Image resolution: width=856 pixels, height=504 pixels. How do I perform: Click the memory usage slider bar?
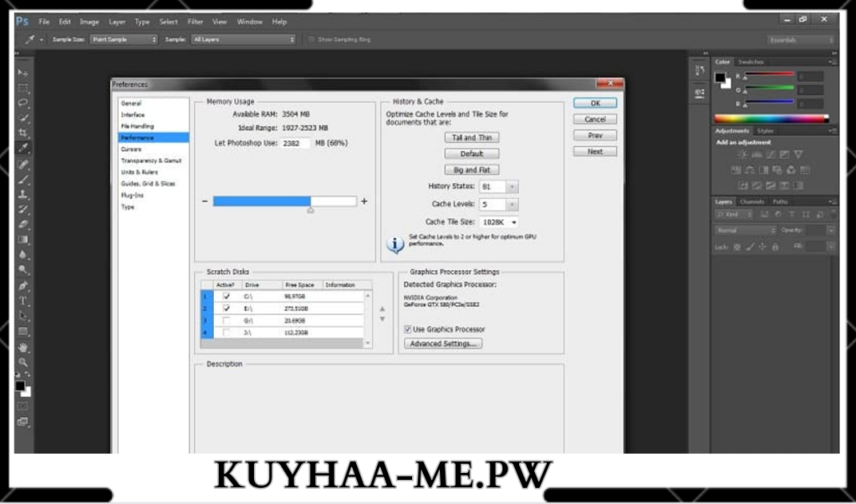click(x=284, y=201)
